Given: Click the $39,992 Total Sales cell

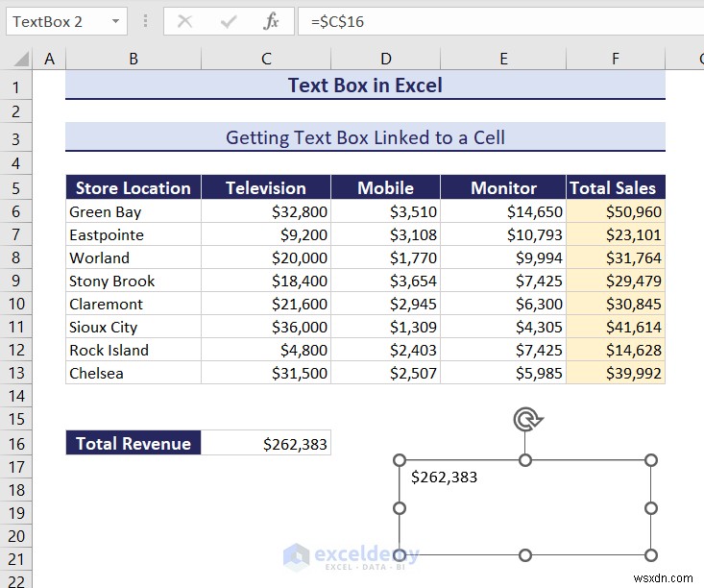Looking at the screenshot, I should tap(616, 373).
